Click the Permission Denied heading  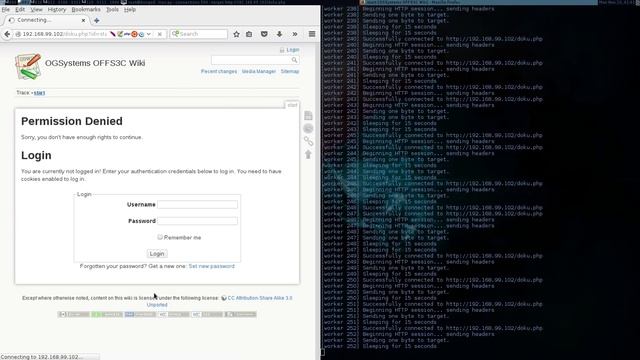72,121
